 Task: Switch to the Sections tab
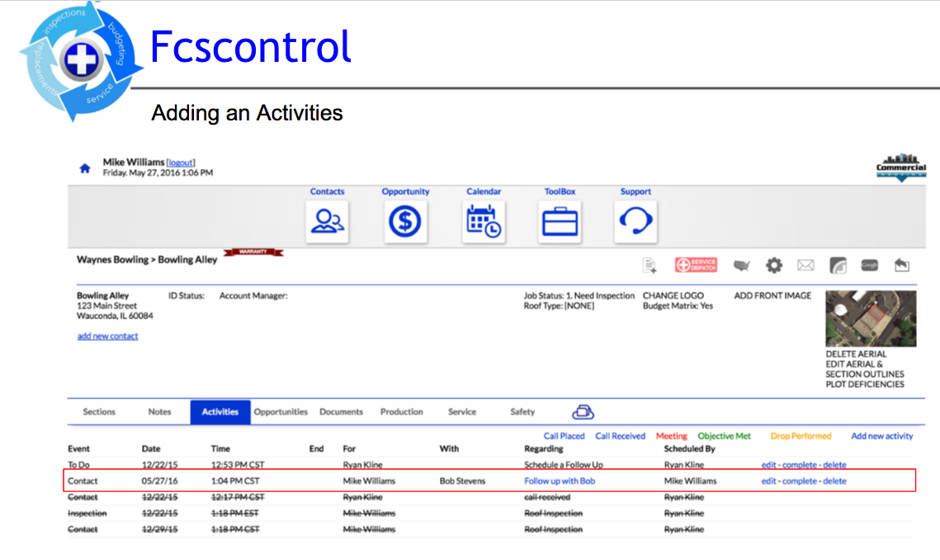[x=99, y=412]
